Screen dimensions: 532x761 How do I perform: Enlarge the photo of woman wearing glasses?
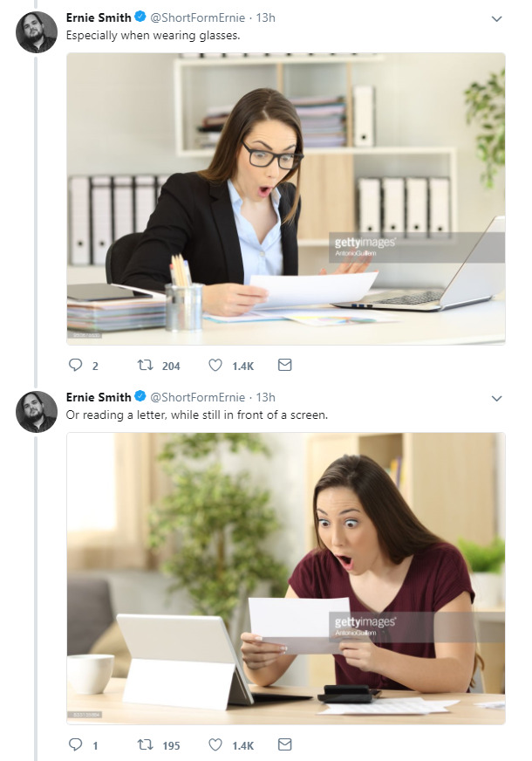286,199
